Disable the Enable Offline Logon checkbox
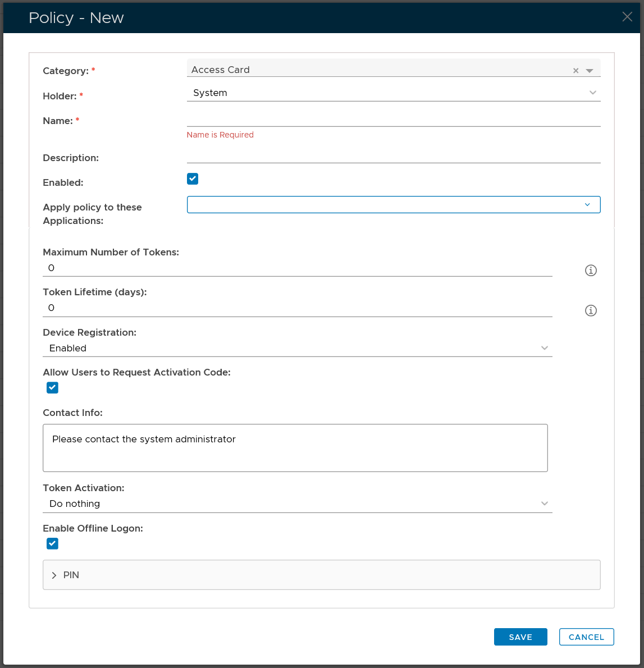The height and width of the screenshot is (668, 644). [53, 543]
